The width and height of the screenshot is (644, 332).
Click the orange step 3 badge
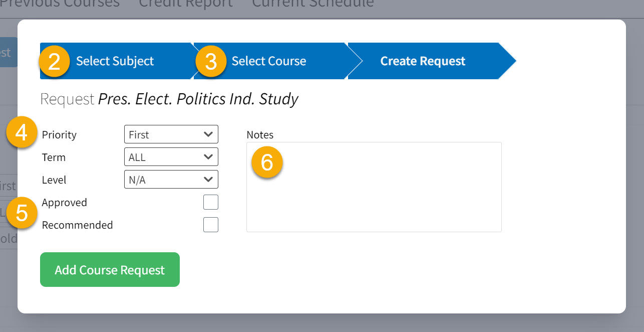tap(210, 61)
